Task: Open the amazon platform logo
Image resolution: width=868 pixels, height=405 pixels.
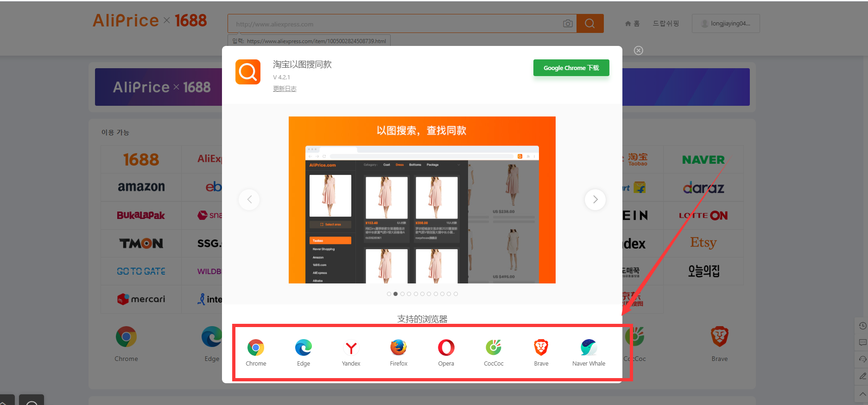Action: (x=141, y=187)
